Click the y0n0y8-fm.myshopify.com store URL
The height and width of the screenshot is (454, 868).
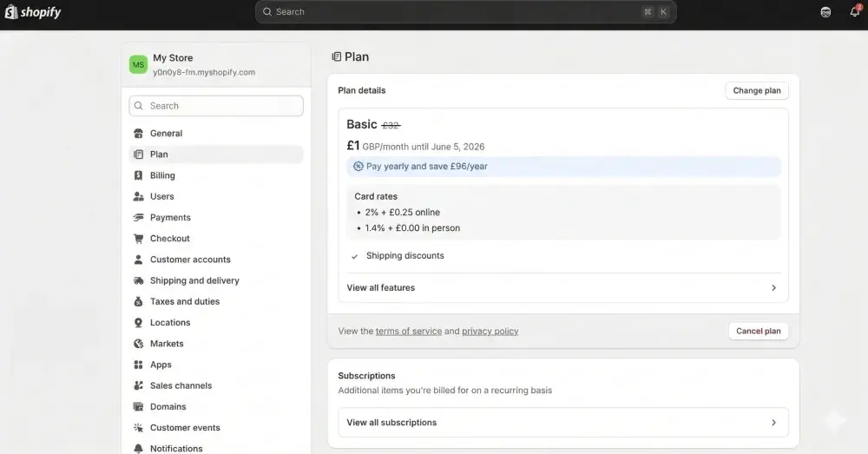click(x=204, y=72)
